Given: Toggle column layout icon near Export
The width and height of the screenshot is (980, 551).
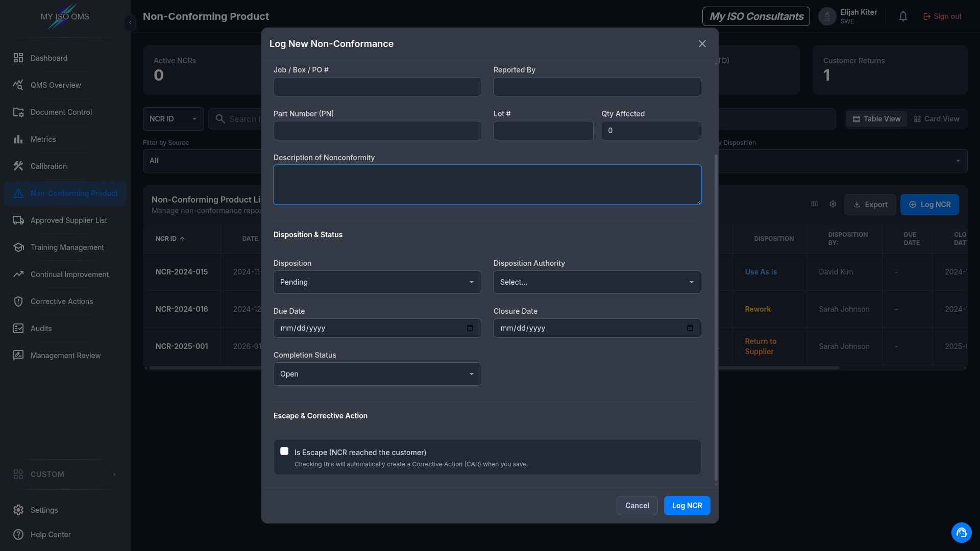Looking at the screenshot, I should (815, 204).
